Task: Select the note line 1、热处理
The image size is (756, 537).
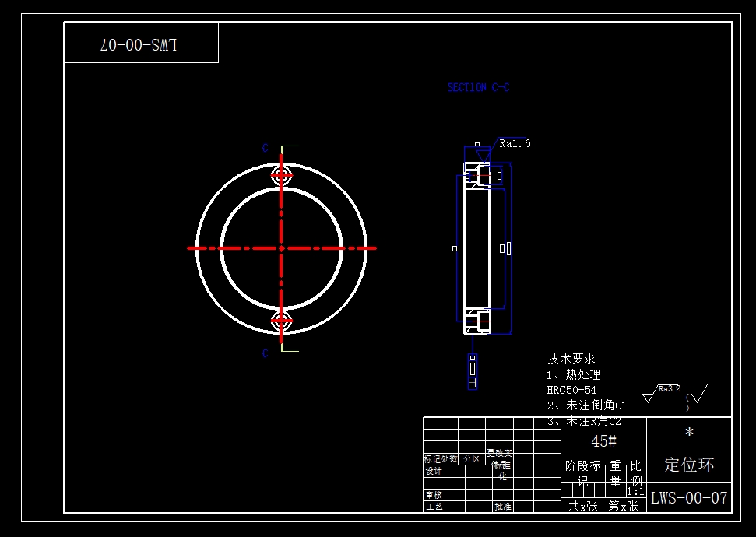Action: [x=574, y=374]
